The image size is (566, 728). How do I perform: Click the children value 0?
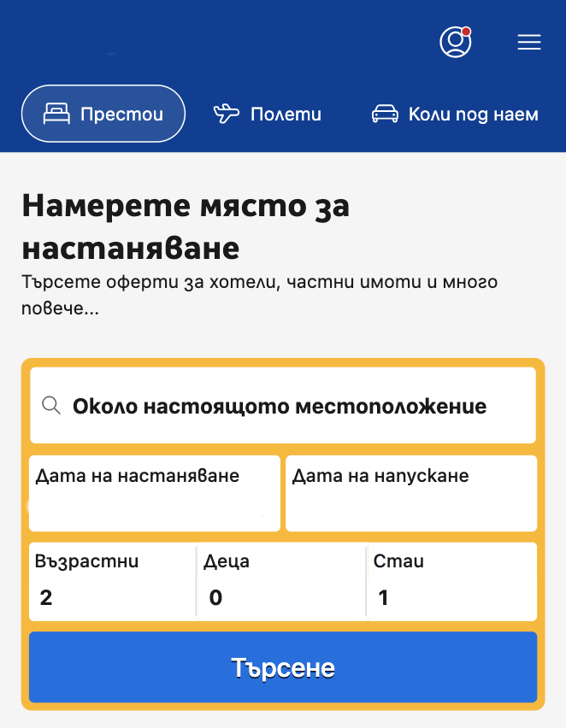(x=215, y=597)
